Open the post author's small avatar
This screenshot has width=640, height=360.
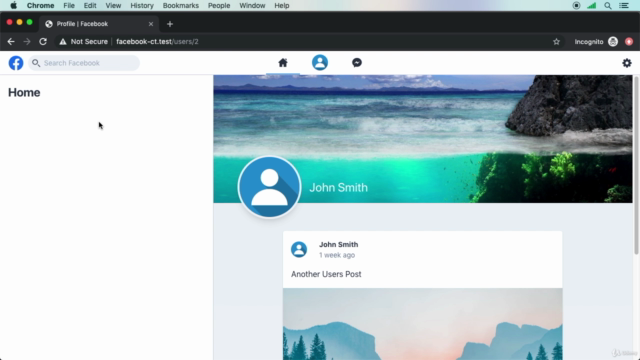[x=299, y=249]
